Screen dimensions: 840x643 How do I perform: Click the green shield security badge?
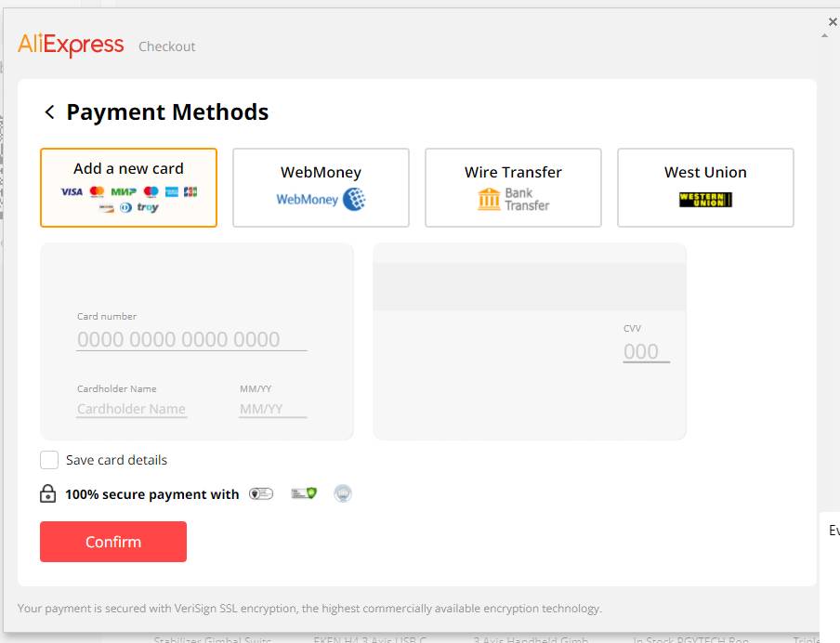click(304, 493)
